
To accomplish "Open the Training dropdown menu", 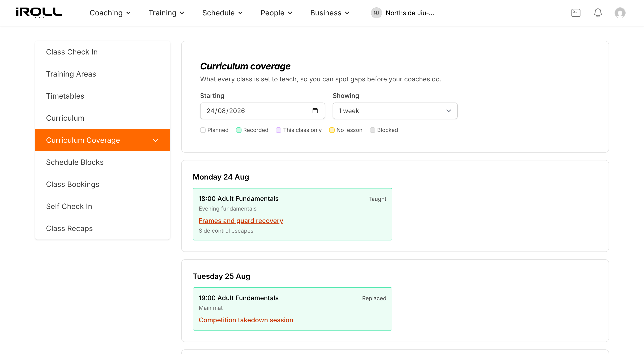I will [166, 13].
